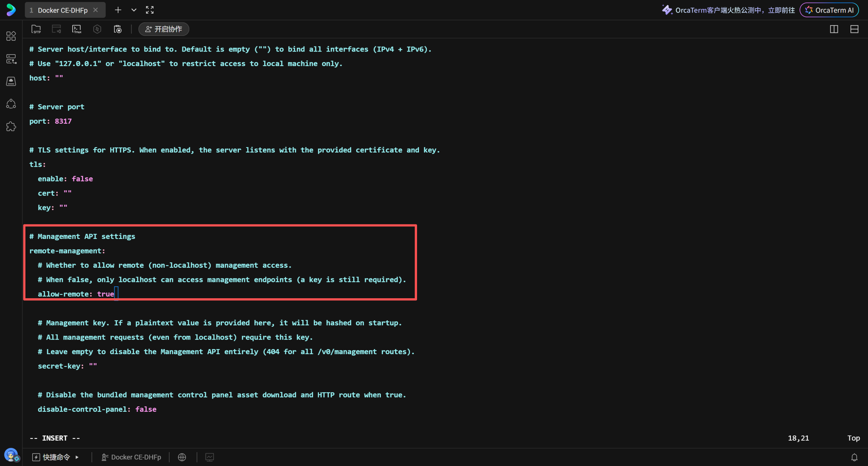This screenshot has height=466, width=868.
Task: Toggle horizontal split pane layout
Action: tap(854, 29)
